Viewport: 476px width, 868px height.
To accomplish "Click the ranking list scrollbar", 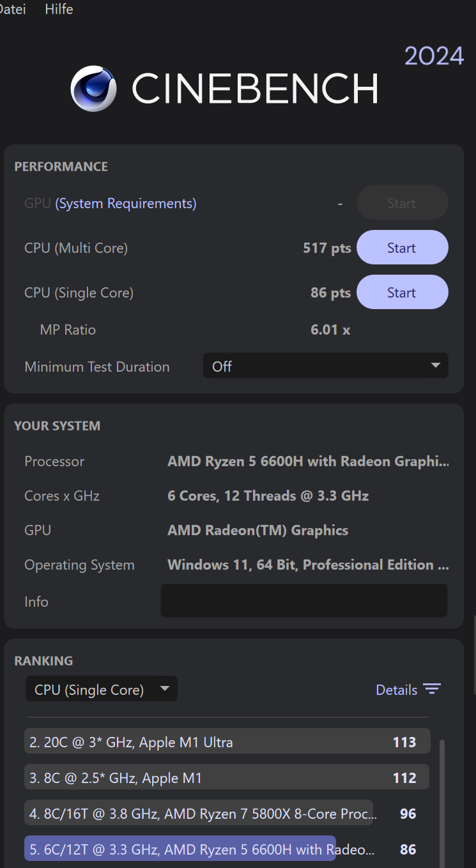I will [x=441, y=803].
